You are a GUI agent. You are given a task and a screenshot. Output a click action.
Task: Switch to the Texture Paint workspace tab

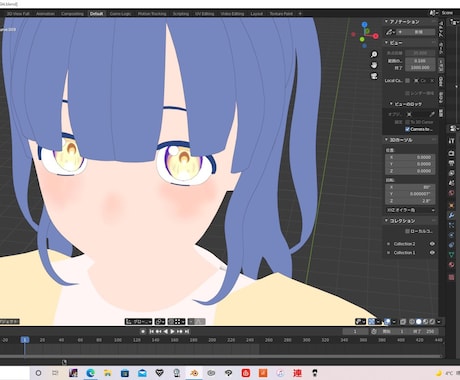tap(281, 14)
